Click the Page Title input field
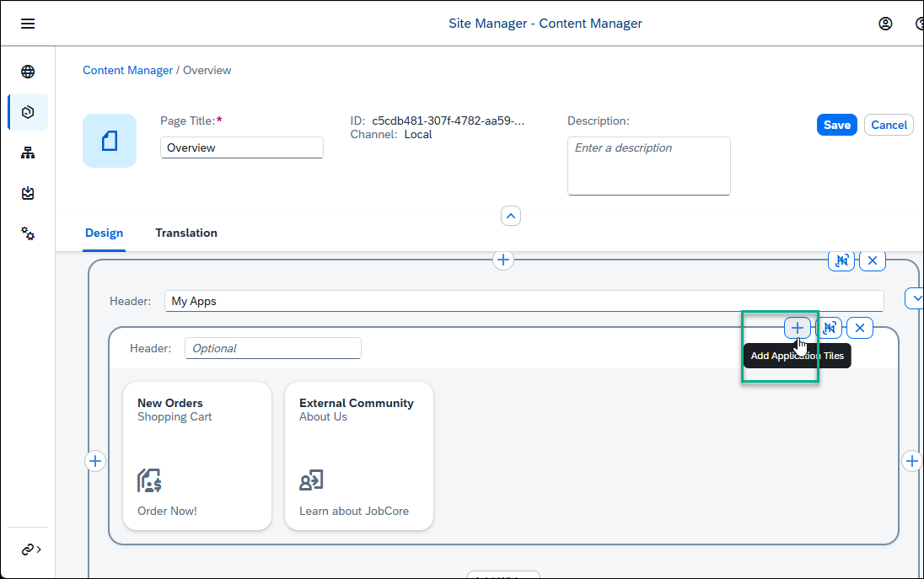924x579 pixels. tap(242, 147)
